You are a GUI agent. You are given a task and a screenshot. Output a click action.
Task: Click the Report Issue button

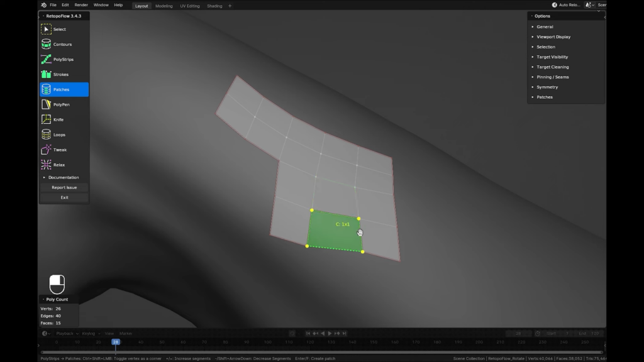pos(64,187)
